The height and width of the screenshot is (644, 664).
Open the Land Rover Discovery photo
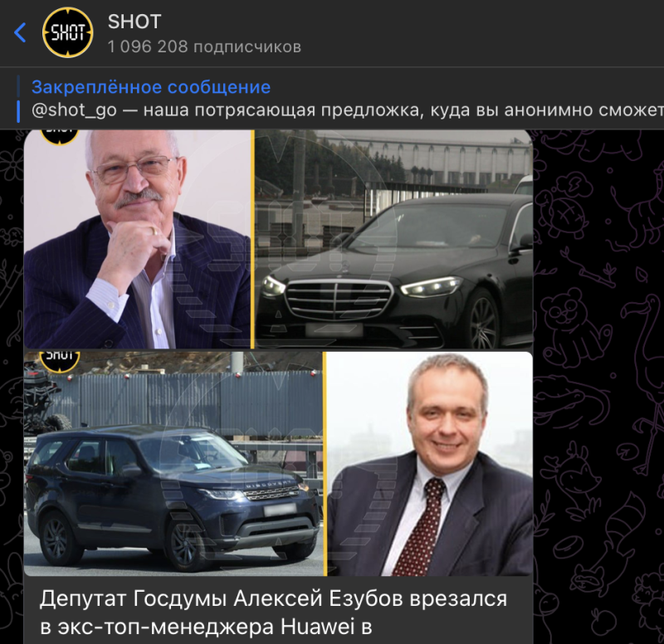click(173, 464)
